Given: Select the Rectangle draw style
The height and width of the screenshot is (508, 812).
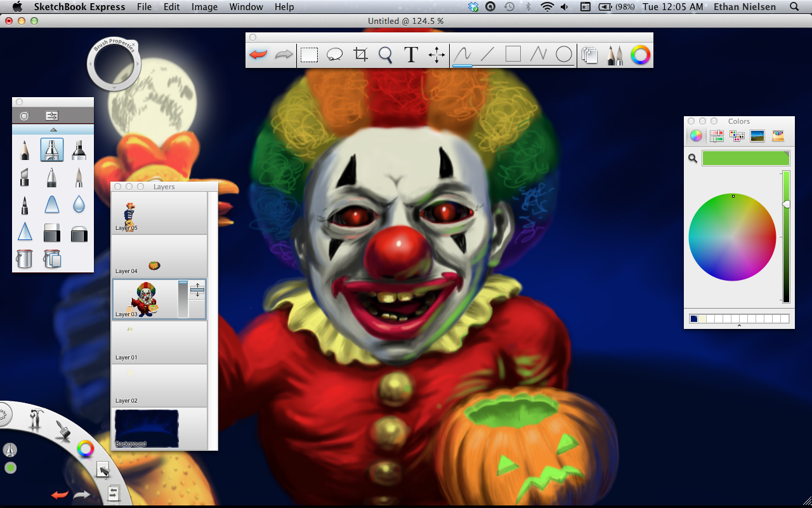Looking at the screenshot, I should (513, 54).
